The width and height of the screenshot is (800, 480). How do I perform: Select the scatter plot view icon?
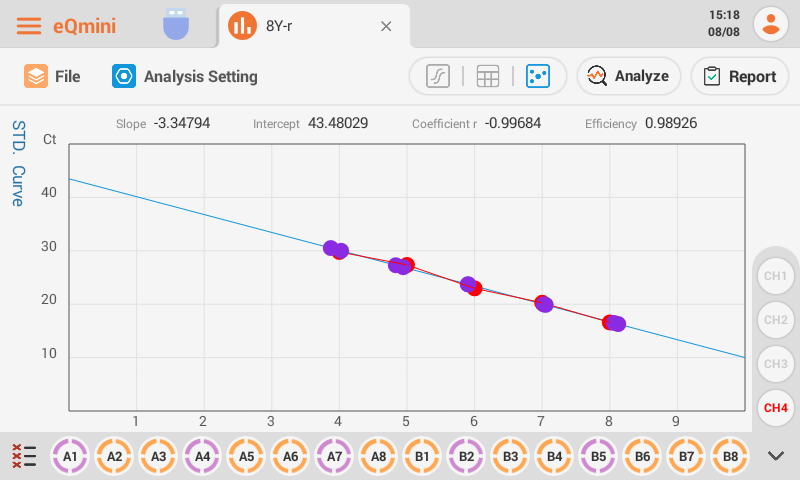pyautogui.click(x=538, y=76)
